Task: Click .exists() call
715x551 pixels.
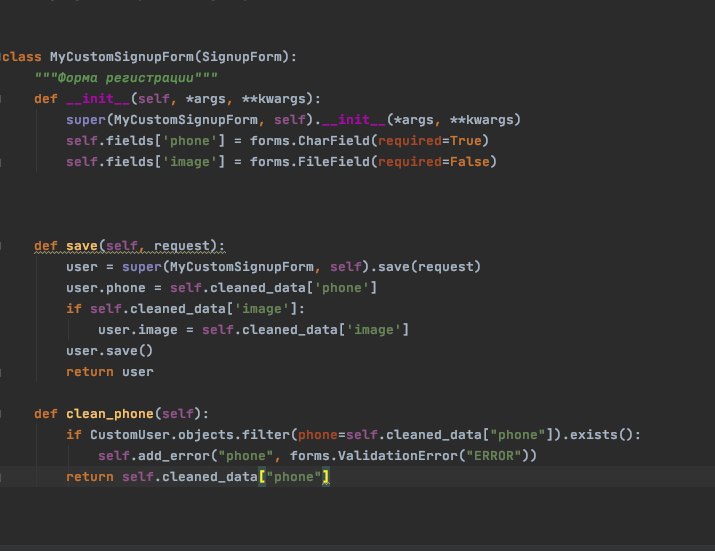Action: point(597,435)
